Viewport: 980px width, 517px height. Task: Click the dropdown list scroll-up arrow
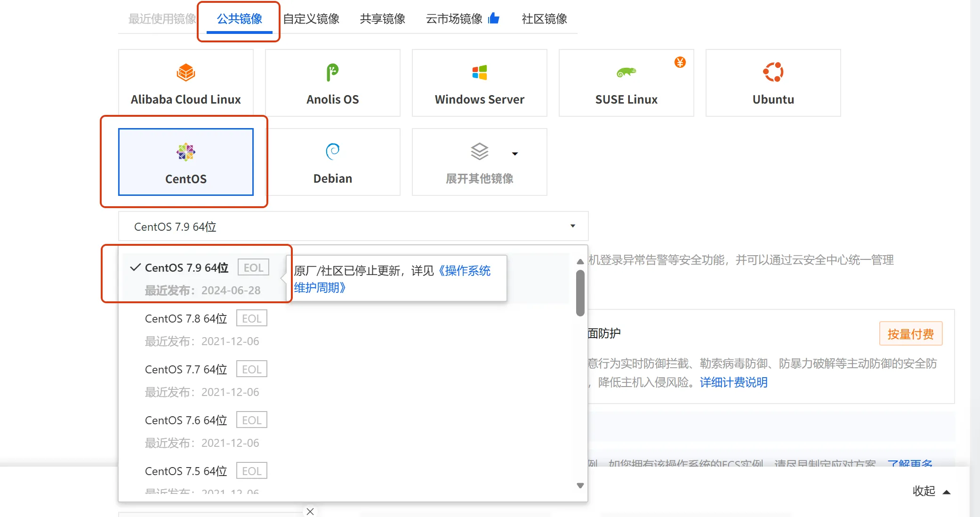580,261
